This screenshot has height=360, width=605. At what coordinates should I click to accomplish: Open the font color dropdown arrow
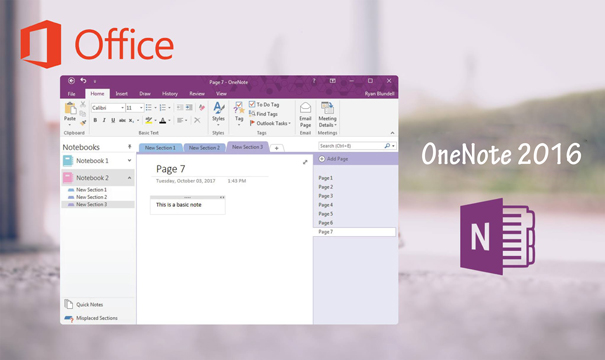(169, 120)
